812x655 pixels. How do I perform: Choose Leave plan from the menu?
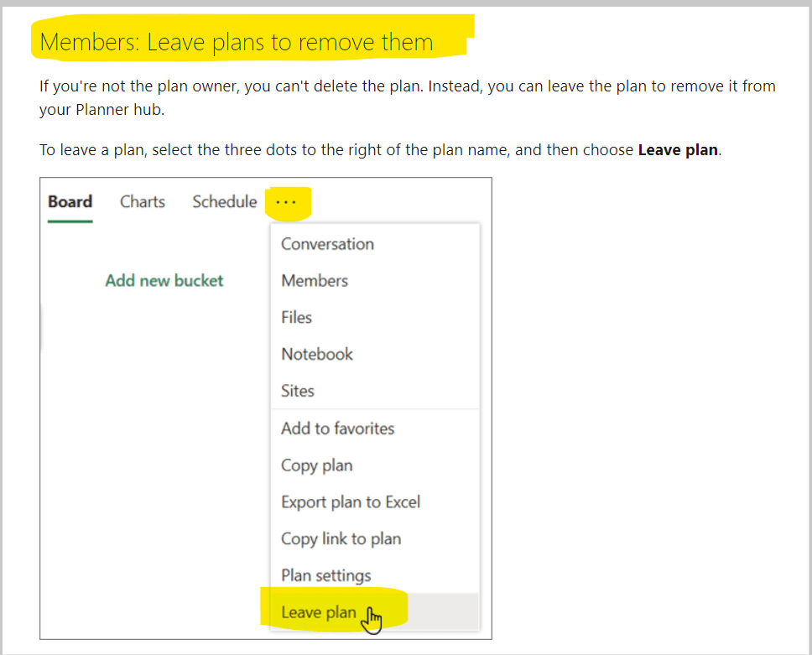(x=318, y=612)
